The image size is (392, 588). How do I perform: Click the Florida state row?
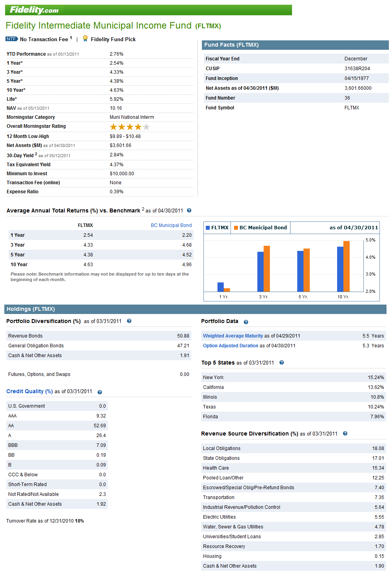click(294, 417)
